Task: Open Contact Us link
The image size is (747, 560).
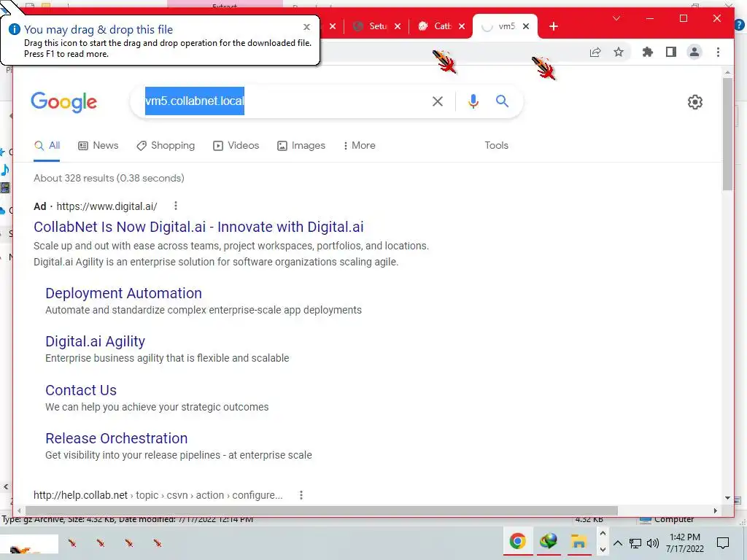Action: pyautogui.click(x=81, y=390)
